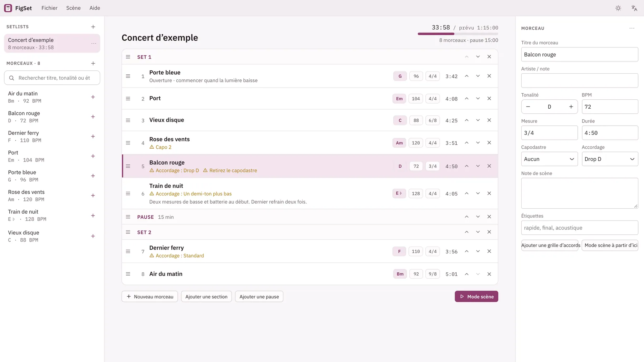Click Ajouter une pause
The height and width of the screenshot is (362, 644).
(x=259, y=297)
